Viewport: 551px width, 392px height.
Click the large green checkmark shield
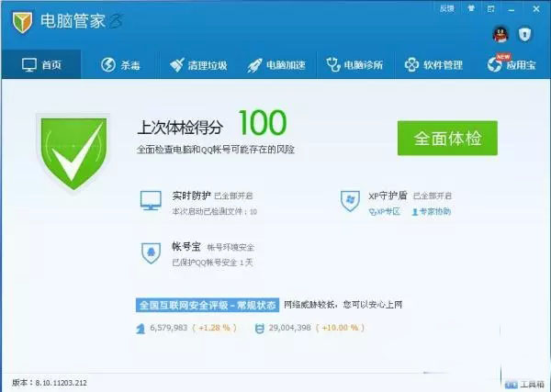tap(73, 153)
